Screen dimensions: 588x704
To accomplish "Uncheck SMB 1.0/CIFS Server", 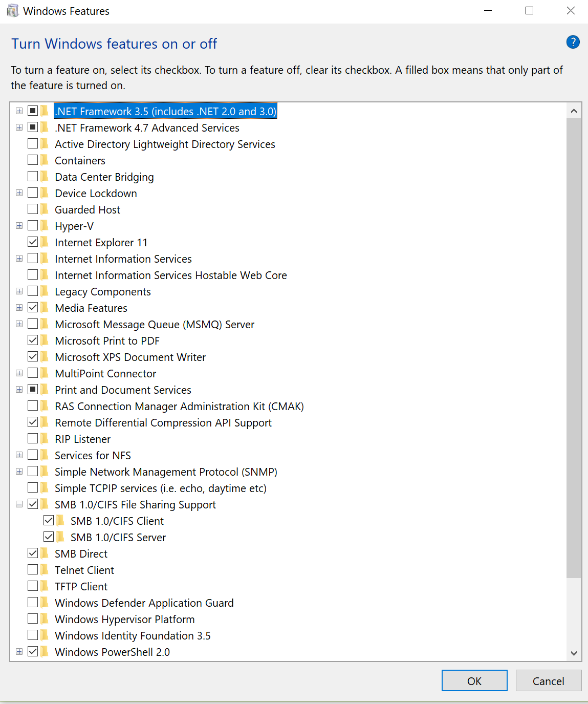I will tap(49, 537).
